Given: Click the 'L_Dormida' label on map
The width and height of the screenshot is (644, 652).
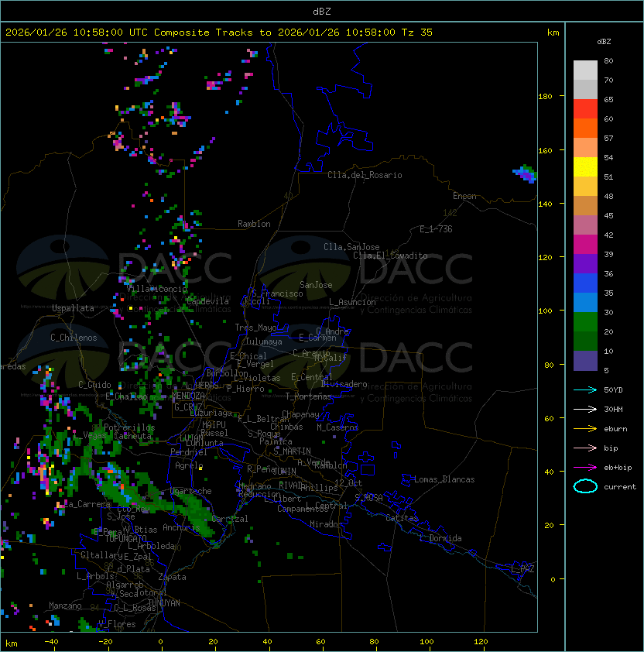Looking at the screenshot, I should (x=440, y=538).
